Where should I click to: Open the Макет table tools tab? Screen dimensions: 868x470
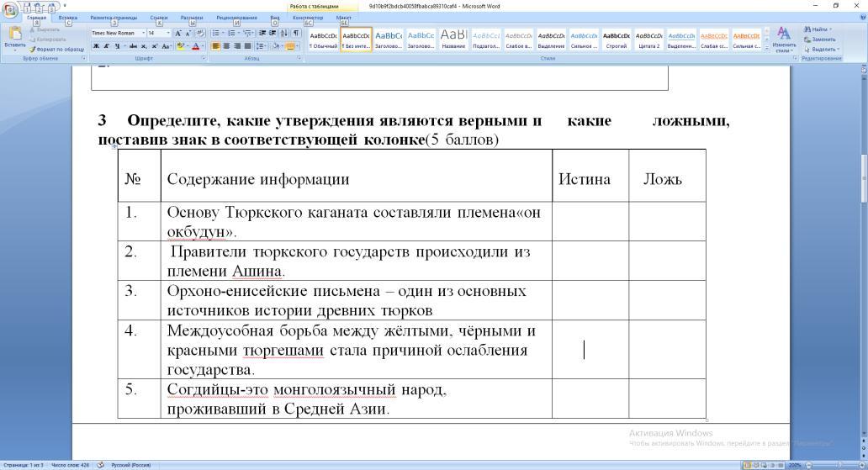(x=344, y=18)
